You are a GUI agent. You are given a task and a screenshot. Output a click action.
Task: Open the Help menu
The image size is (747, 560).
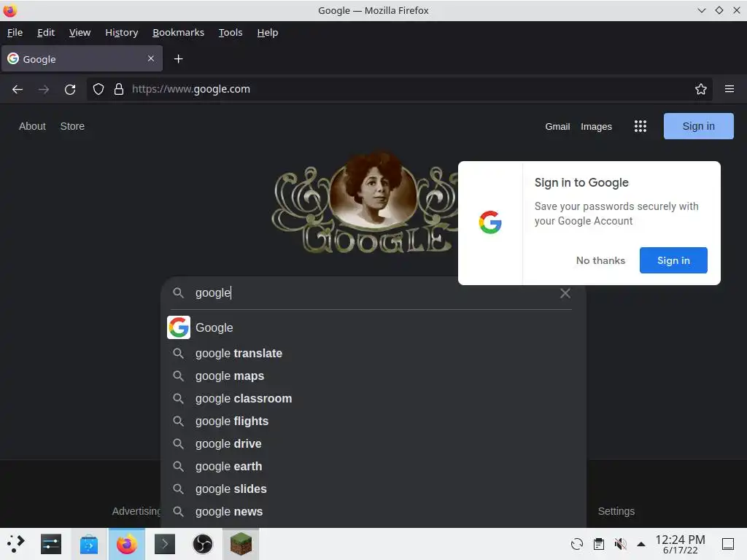(x=267, y=32)
